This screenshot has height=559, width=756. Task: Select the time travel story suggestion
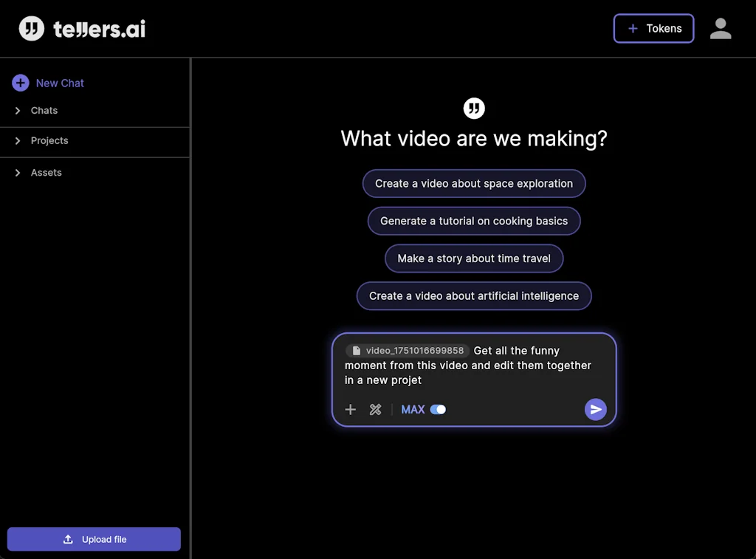coord(474,258)
